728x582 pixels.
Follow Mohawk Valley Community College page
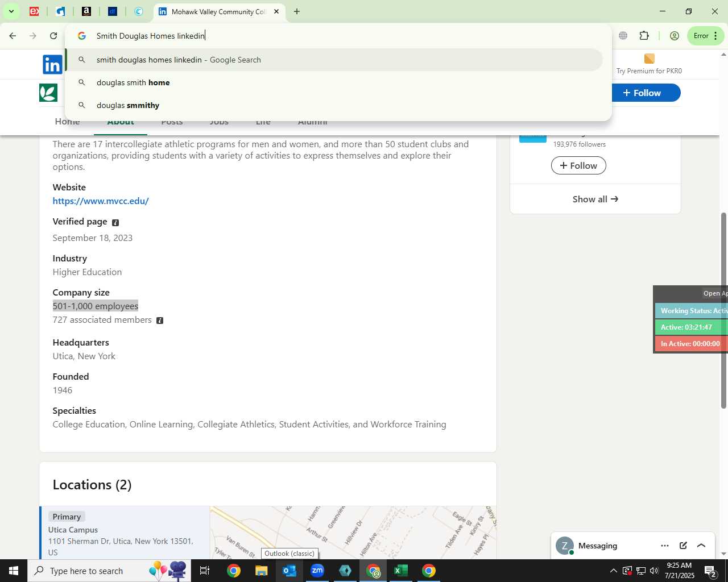[x=644, y=93]
